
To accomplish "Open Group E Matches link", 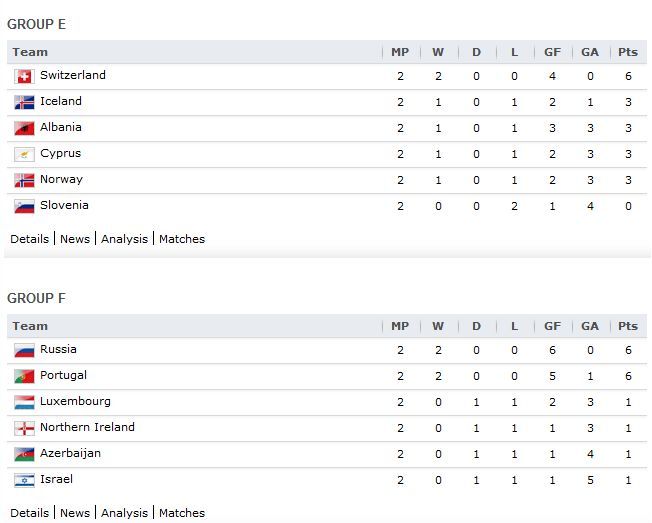I will click(182, 239).
